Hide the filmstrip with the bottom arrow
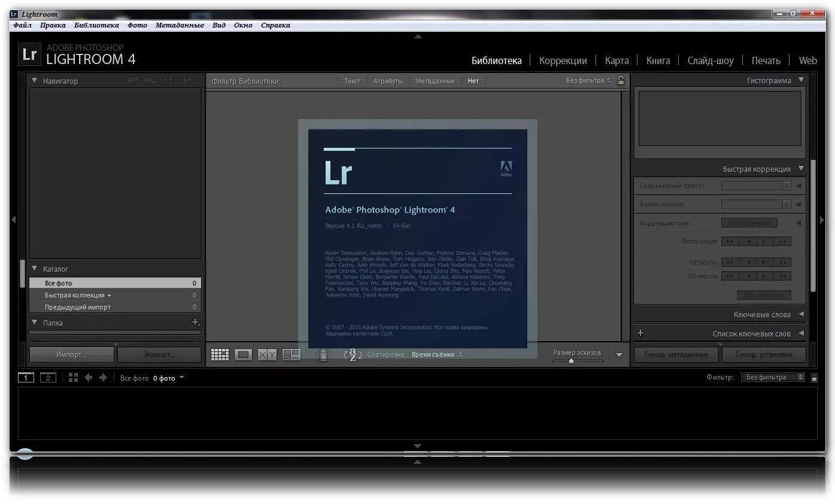Image resolution: width=835 pixels, height=504 pixels. (418, 446)
